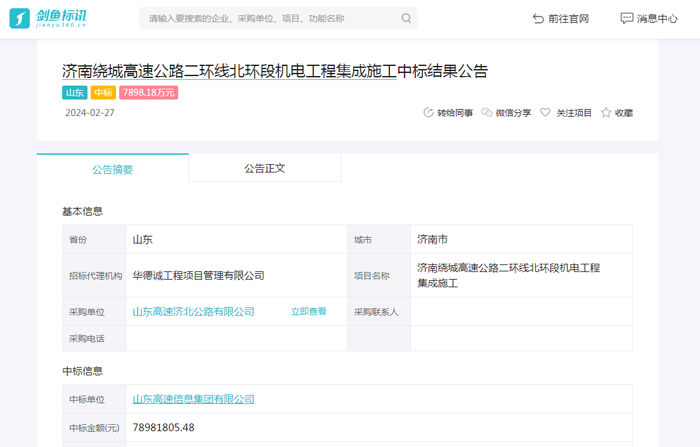This screenshot has height=447, width=700.
Task: Click the 基本信息 section heading
Action: [x=83, y=211]
